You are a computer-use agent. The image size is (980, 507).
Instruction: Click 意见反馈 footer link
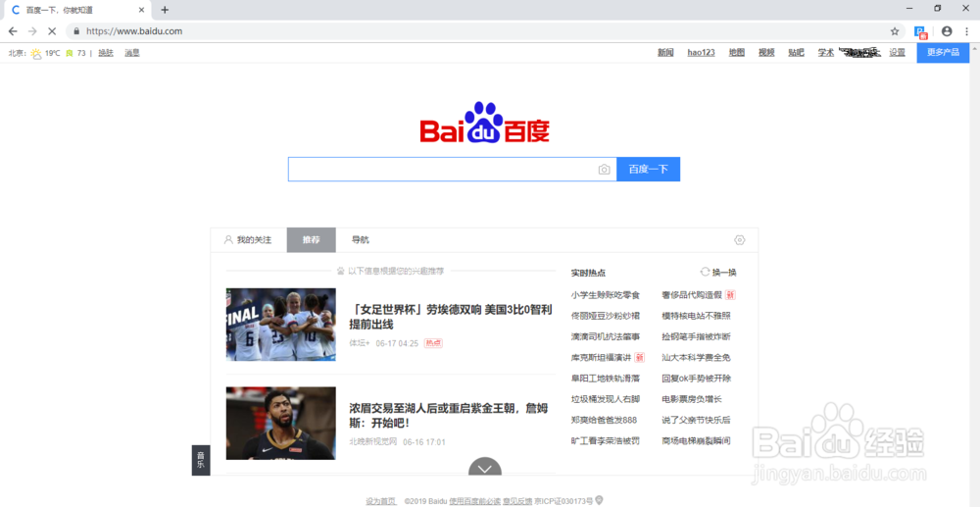click(517, 501)
